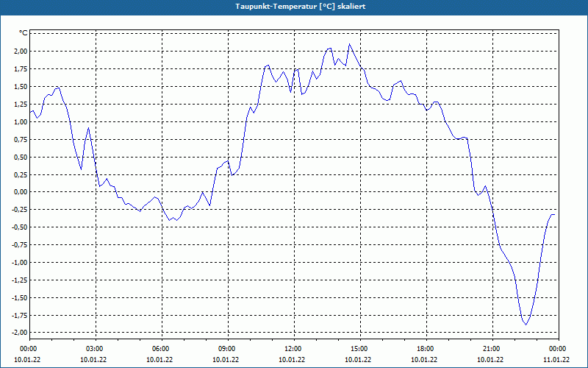
Task: Click the 1,50 y-axis value
Action: pos(21,86)
